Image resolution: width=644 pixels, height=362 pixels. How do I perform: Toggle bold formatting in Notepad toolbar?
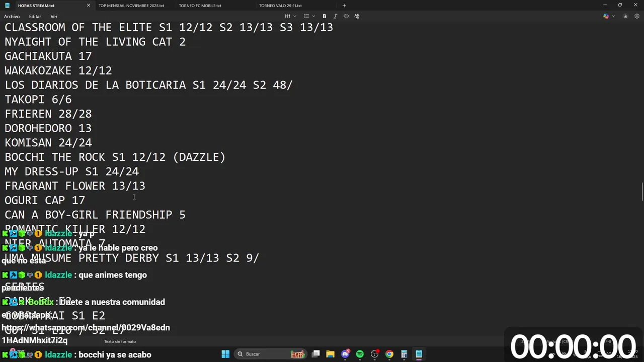pos(325,16)
